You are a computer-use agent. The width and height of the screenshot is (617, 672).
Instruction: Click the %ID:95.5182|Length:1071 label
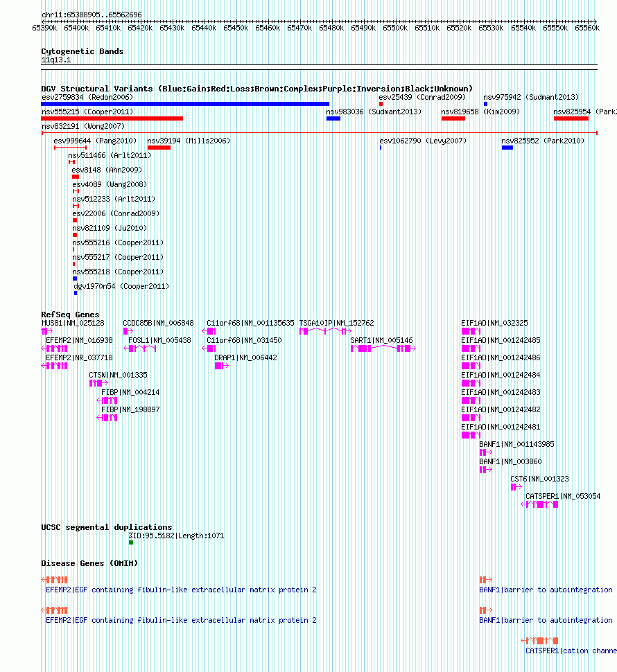click(176, 536)
